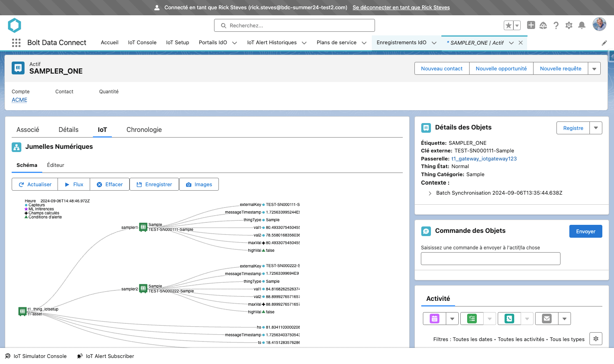Viewport: 614px width, 364px height.
Task: Expand the SAMPLER_ONE tab chevron
Action: 511,43
